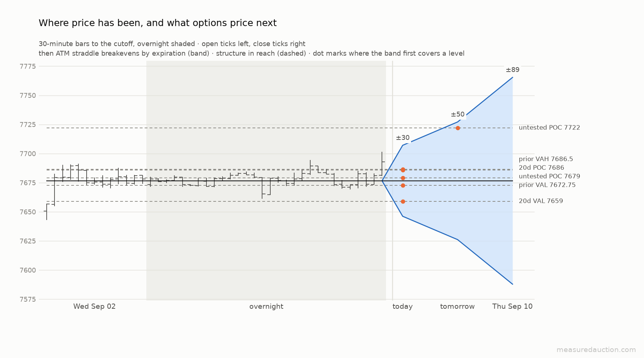This screenshot has width=644, height=358.
Task: Click the chart title text
Action: pyautogui.click(x=158, y=23)
